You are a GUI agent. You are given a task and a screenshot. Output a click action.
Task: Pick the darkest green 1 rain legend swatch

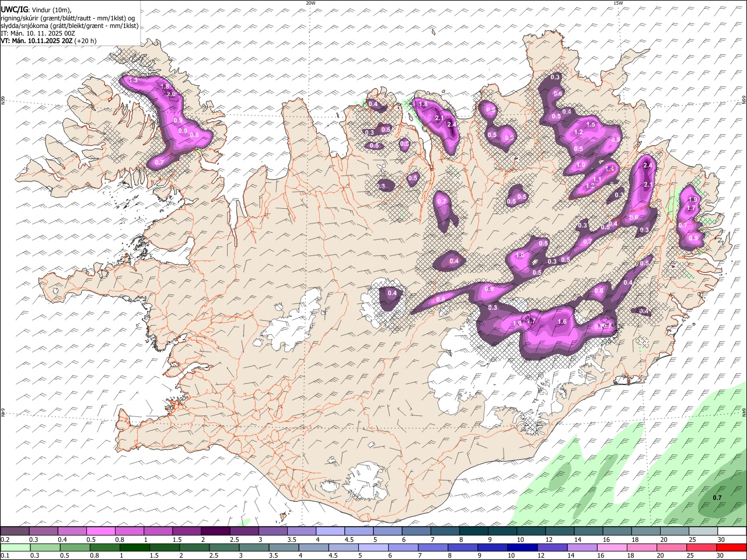135,548
